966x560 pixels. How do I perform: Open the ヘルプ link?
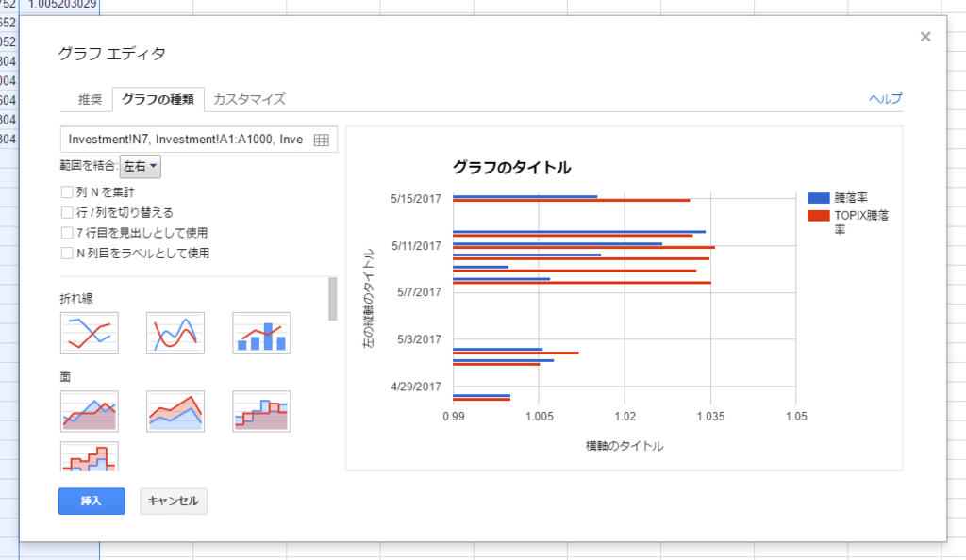[x=885, y=98]
